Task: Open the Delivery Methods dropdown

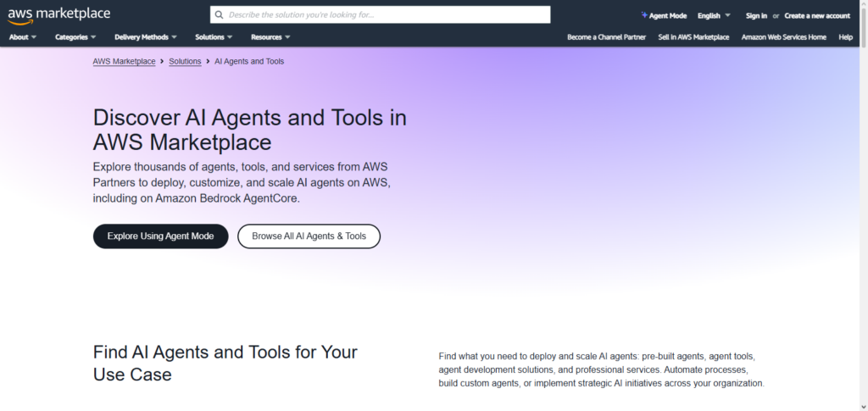Action: pyautogui.click(x=146, y=37)
